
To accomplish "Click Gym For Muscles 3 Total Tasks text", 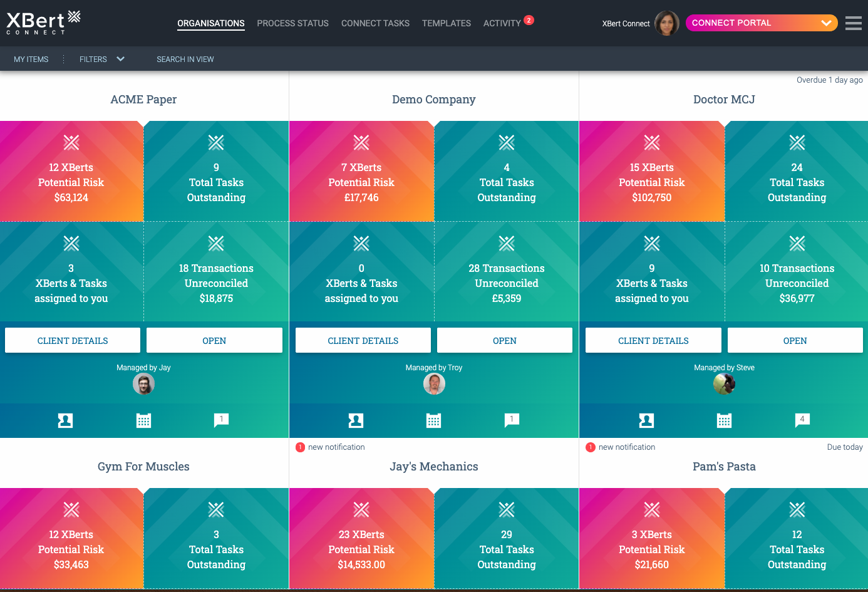I will 216,549.
